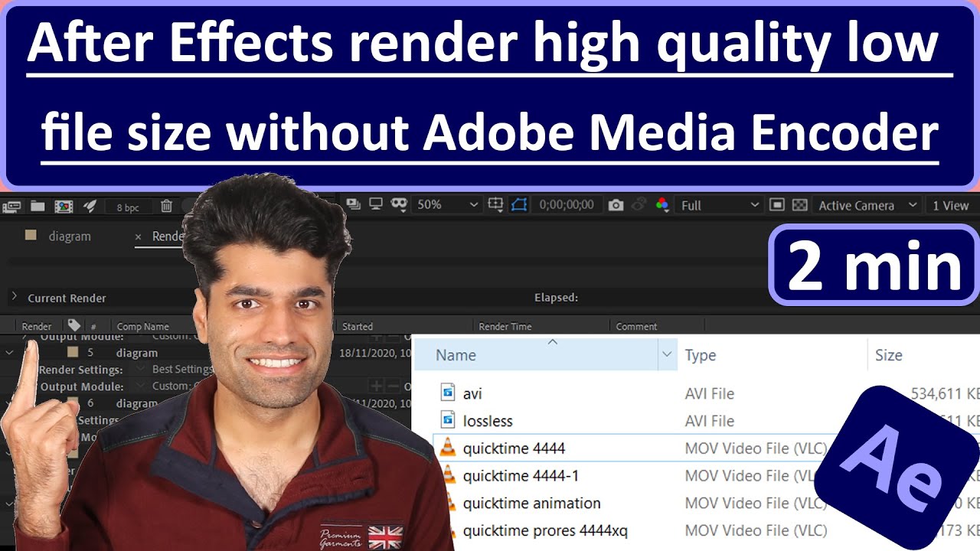The image size is (980, 551).
Task: Switch to the diagram tab
Action: pyautogui.click(x=70, y=236)
